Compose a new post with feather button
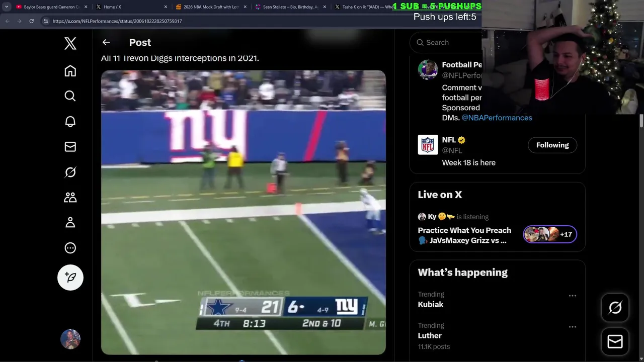This screenshot has height=362, width=644. point(70,278)
